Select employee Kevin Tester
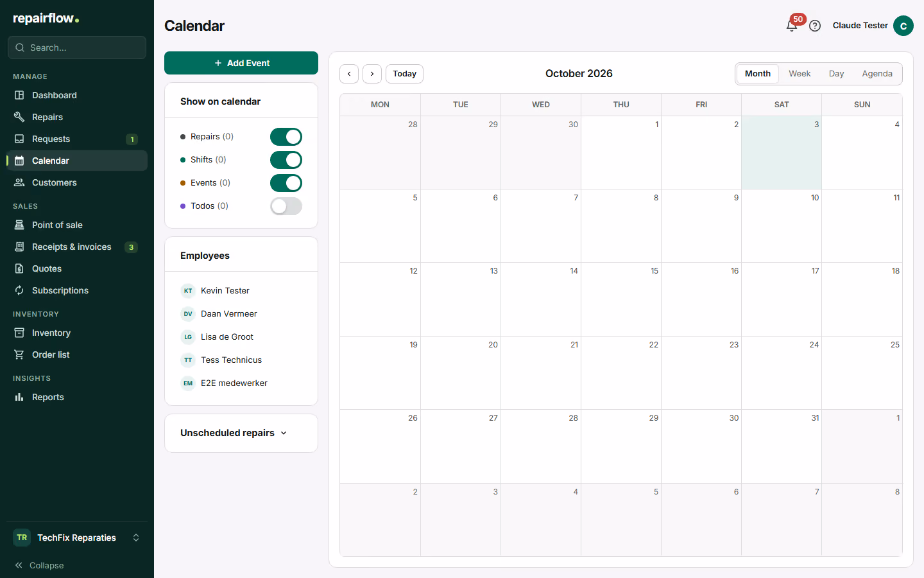 tap(241, 291)
